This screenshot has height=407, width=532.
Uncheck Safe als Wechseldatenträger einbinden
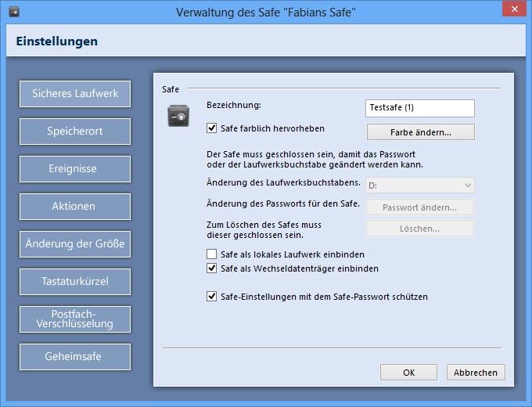[212, 268]
